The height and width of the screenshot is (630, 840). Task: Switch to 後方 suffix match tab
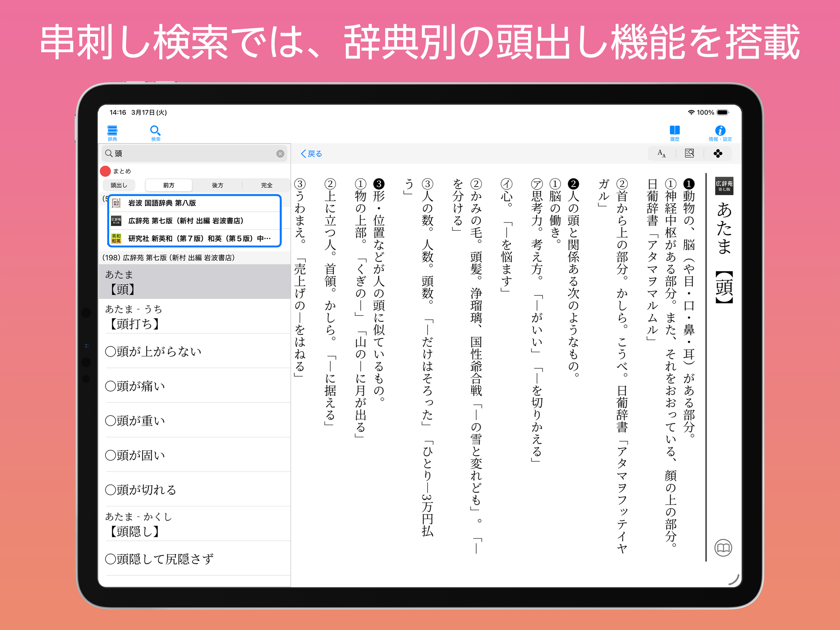(x=217, y=185)
